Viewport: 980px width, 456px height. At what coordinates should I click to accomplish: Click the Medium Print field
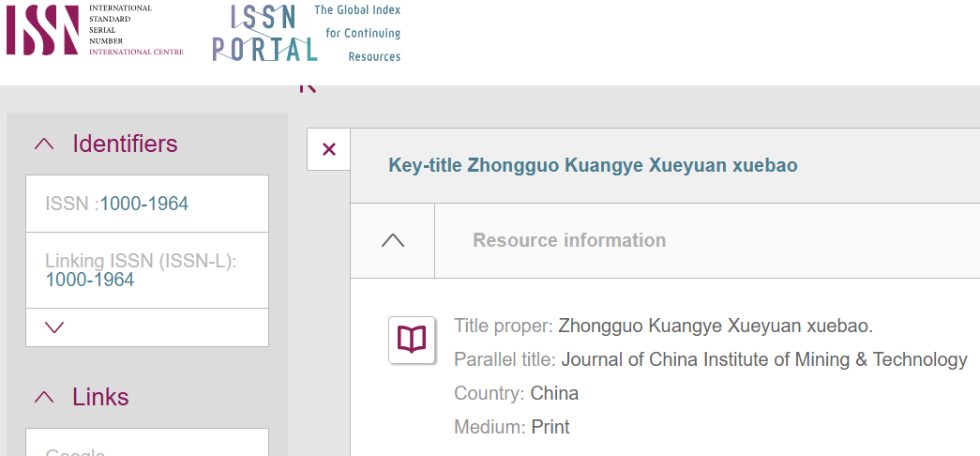pyautogui.click(x=512, y=427)
